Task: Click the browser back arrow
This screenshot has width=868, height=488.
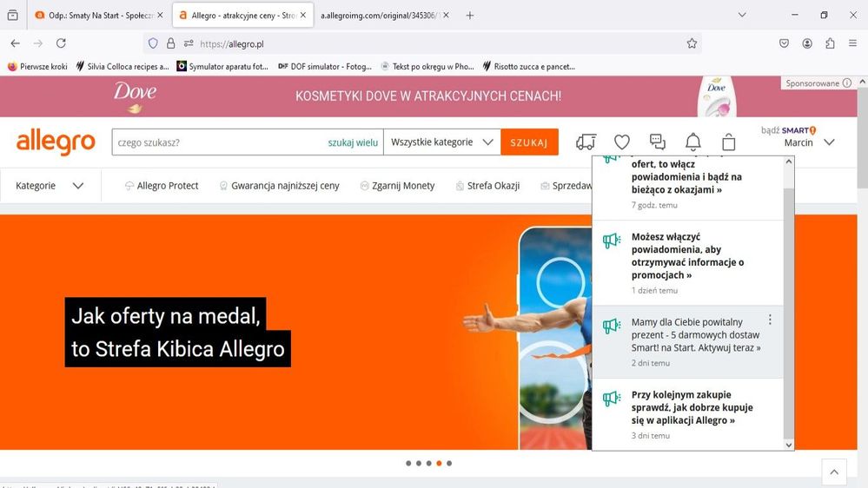Action: (x=15, y=43)
